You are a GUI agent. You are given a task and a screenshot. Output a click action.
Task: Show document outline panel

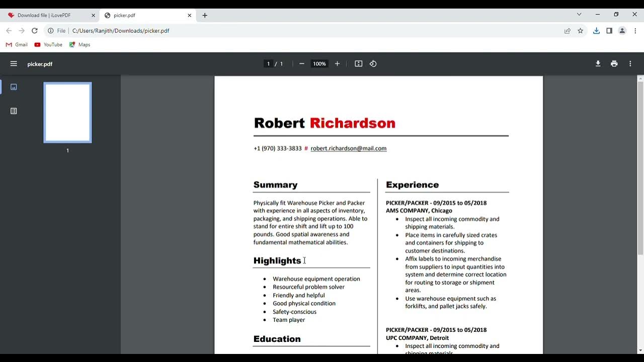14,111
